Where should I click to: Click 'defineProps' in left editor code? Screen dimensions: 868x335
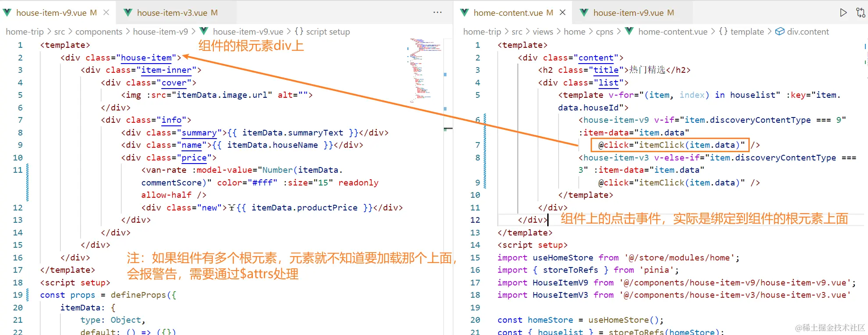(x=138, y=295)
